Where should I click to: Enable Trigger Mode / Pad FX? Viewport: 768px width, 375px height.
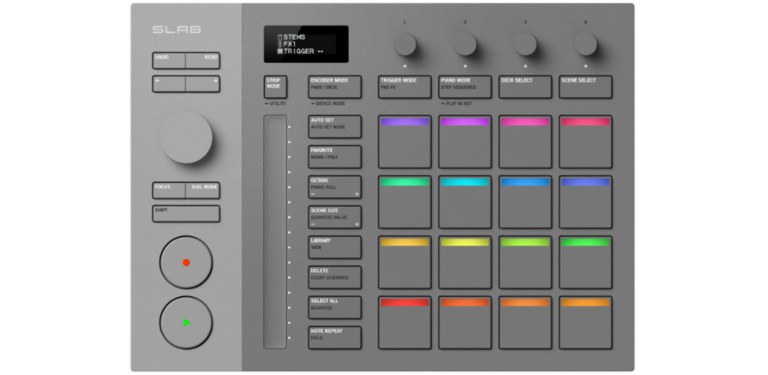pyautogui.click(x=405, y=87)
